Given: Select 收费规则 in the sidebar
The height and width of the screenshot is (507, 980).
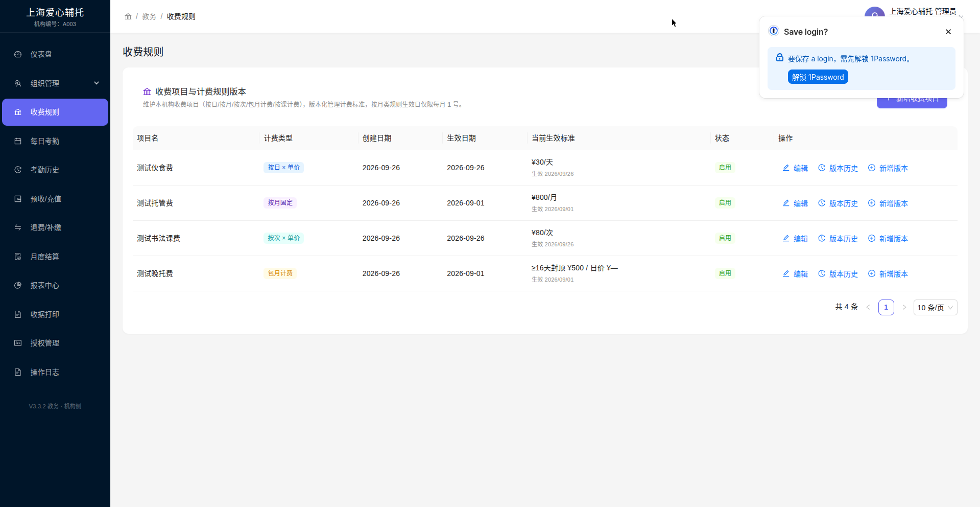Looking at the screenshot, I should pyautogui.click(x=55, y=112).
